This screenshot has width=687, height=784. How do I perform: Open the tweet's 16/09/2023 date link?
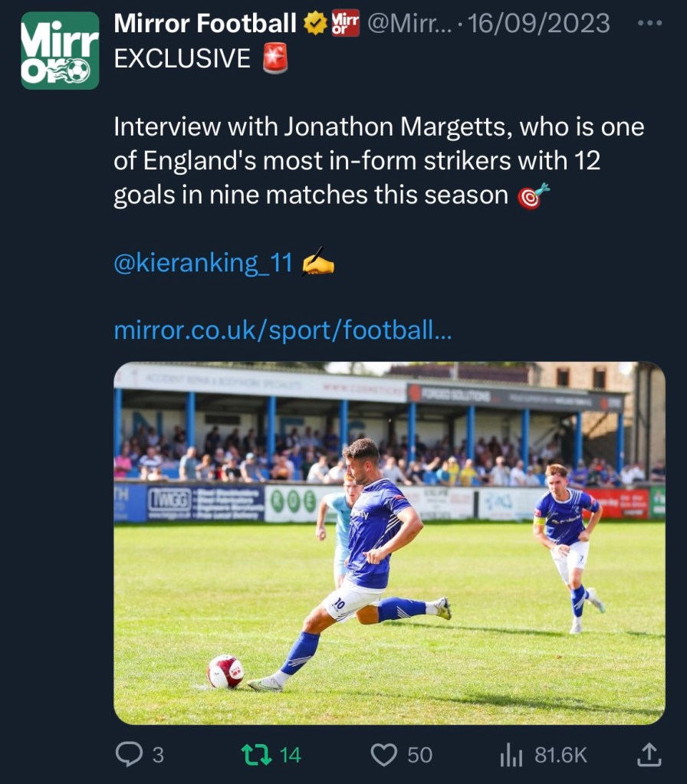(539, 24)
